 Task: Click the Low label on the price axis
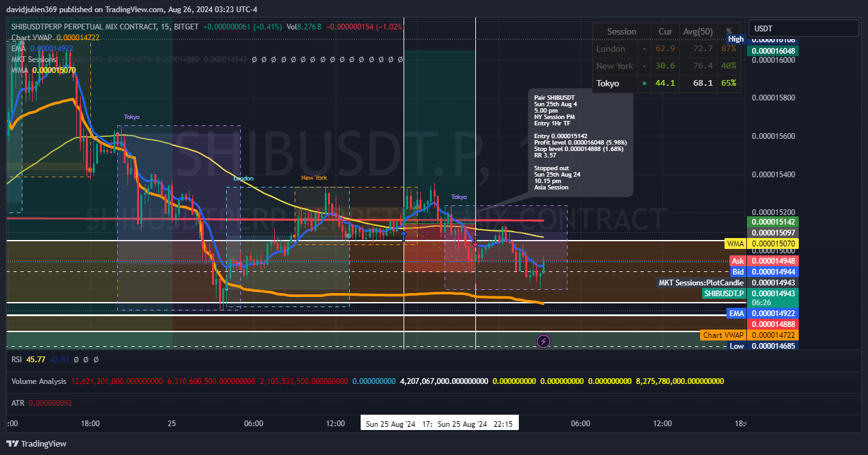tap(737, 346)
